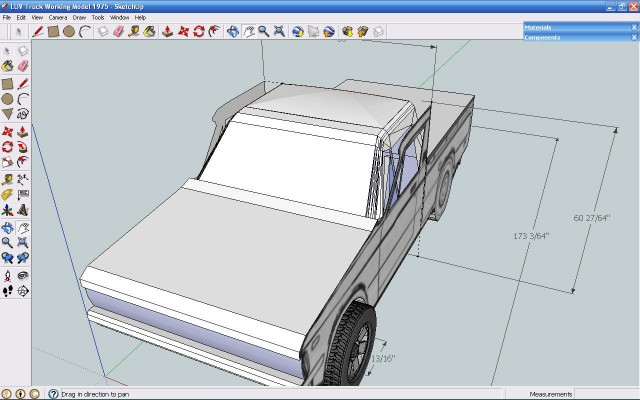Screen dimensions: 640x400
Task: Select Scale tool in left tool set
Action: pos(7,162)
